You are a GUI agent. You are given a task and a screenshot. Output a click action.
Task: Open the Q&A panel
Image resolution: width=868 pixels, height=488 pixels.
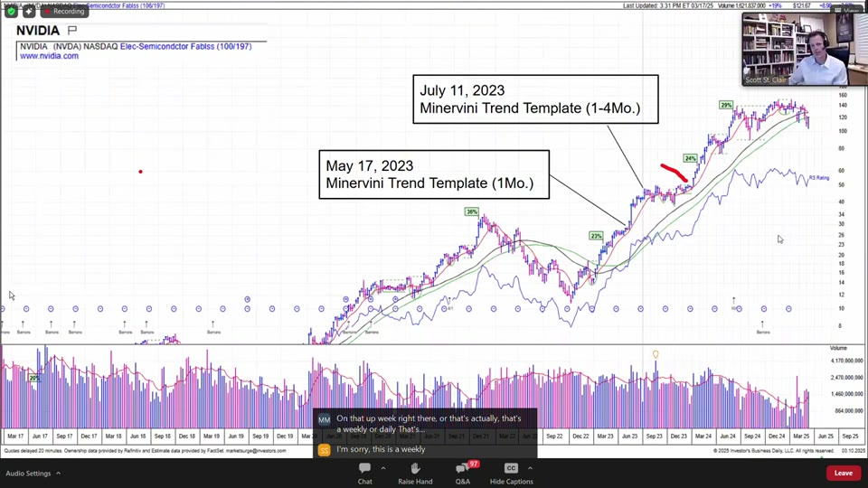[463, 473]
